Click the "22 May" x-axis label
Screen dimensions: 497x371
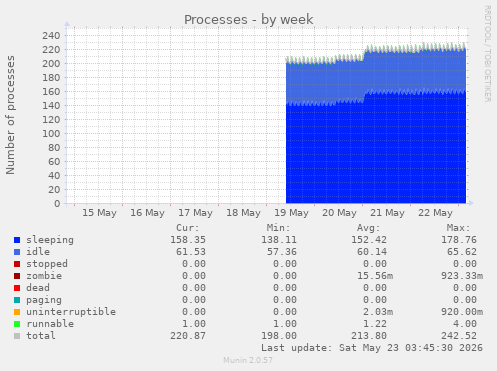tap(435, 213)
